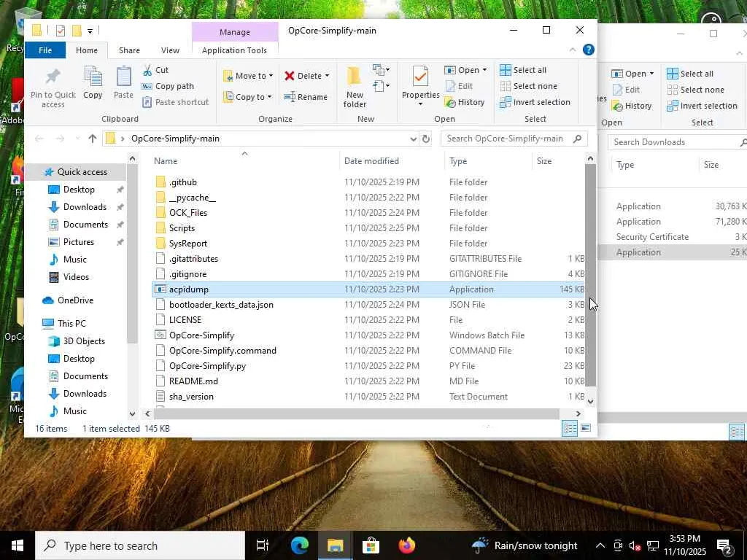
Task: Click the Properties quick access toolbar icon
Action: (61, 31)
